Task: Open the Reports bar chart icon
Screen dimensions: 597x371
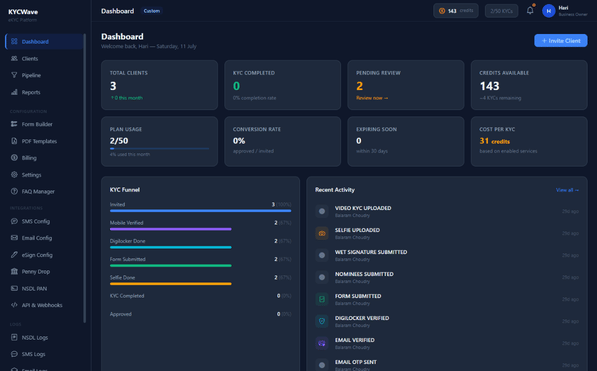Action: click(x=14, y=92)
